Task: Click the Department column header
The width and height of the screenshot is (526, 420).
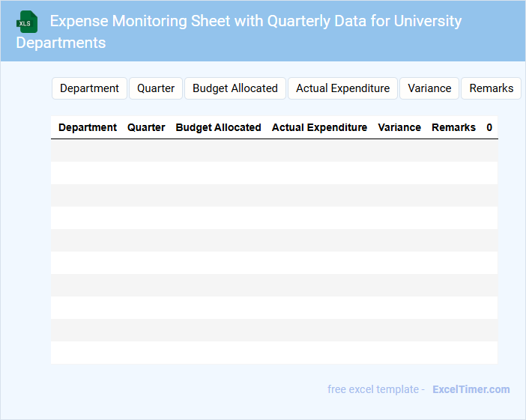Action: [x=88, y=127]
